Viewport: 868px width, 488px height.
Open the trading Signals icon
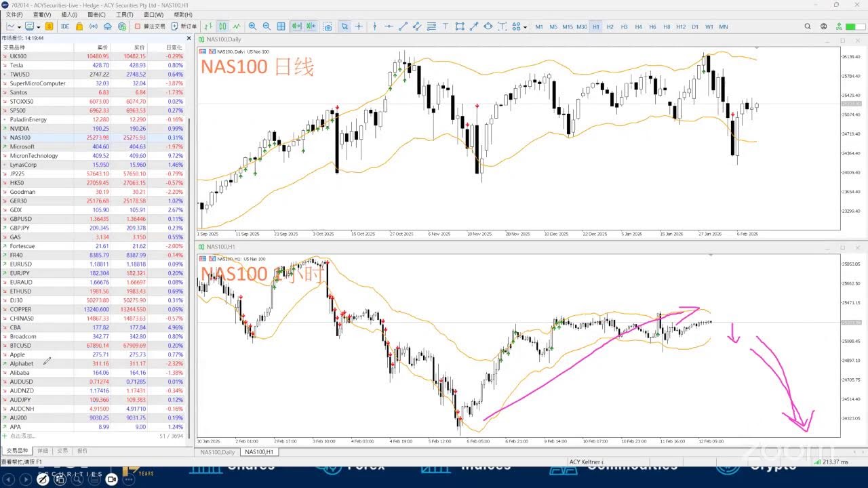pyautogui.click(x=94, y=26)
